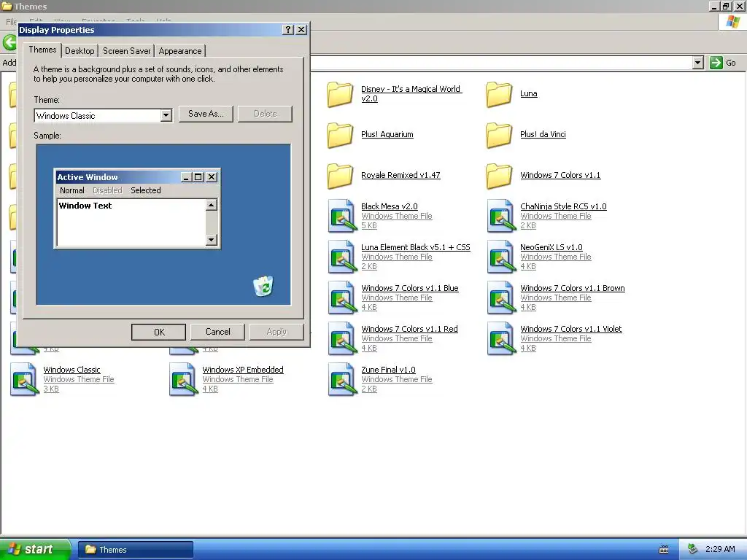
Task: Open the Plus! da Vinci folder icon
Action: (499, 135)
